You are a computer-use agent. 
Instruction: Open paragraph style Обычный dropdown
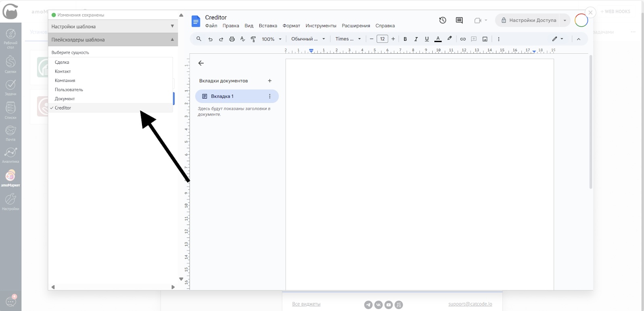(x=308, y=39)
